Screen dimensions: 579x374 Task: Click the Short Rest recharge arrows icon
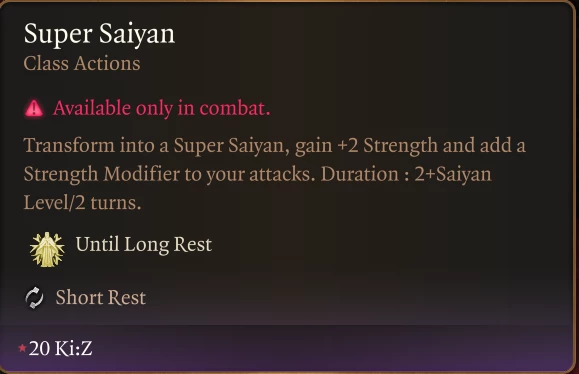[34, 298]
